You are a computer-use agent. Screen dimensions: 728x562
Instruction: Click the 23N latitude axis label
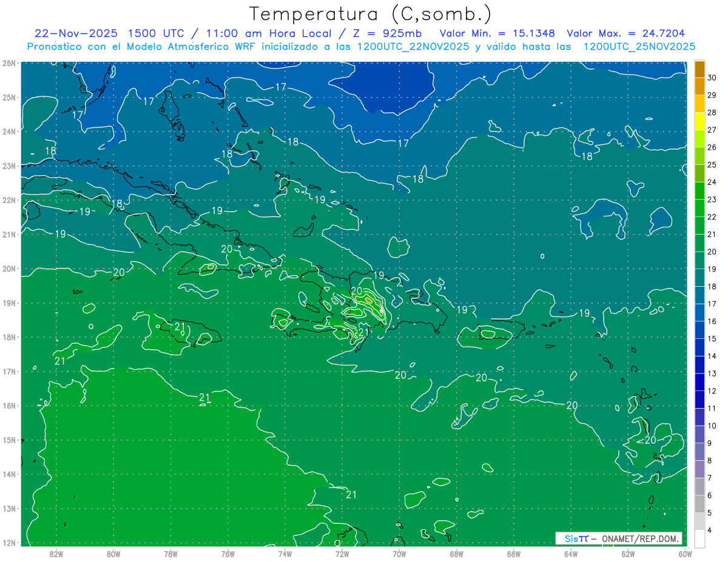[x=8, y=166]
